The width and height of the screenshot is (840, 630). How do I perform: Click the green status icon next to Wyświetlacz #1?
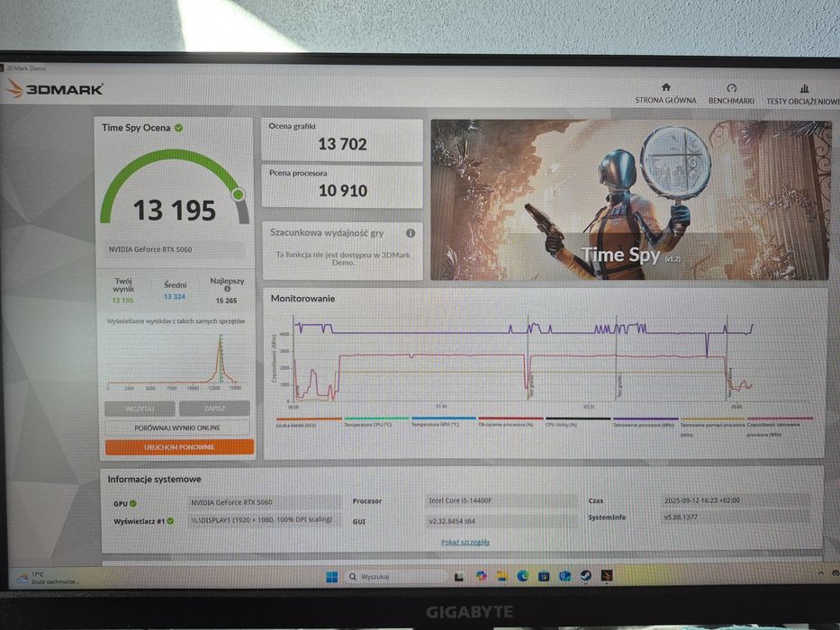(x=170, y=521)
